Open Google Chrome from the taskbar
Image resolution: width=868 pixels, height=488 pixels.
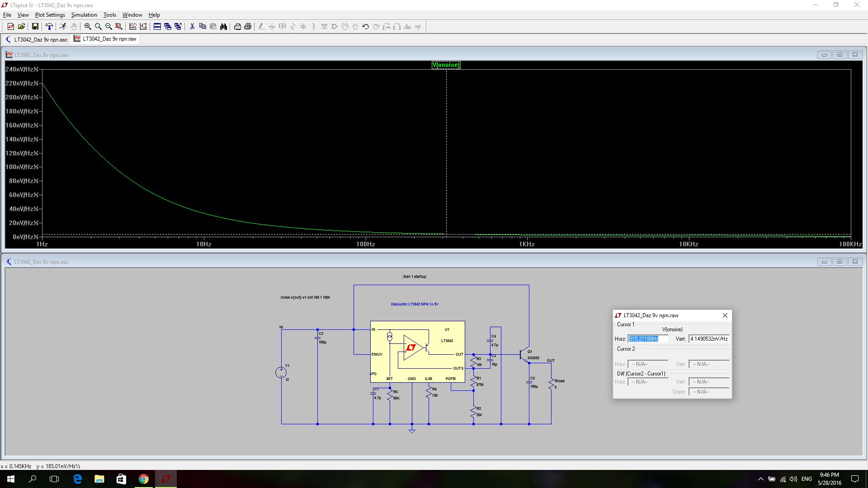143,479
